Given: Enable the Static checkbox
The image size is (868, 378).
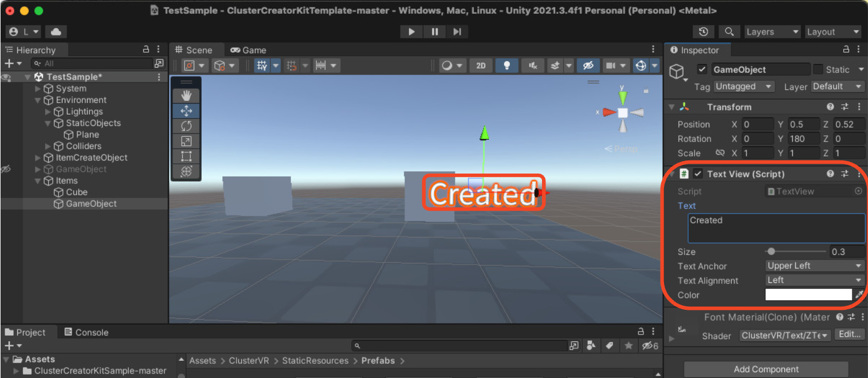Looking at the screenshot, I should 818,69.
